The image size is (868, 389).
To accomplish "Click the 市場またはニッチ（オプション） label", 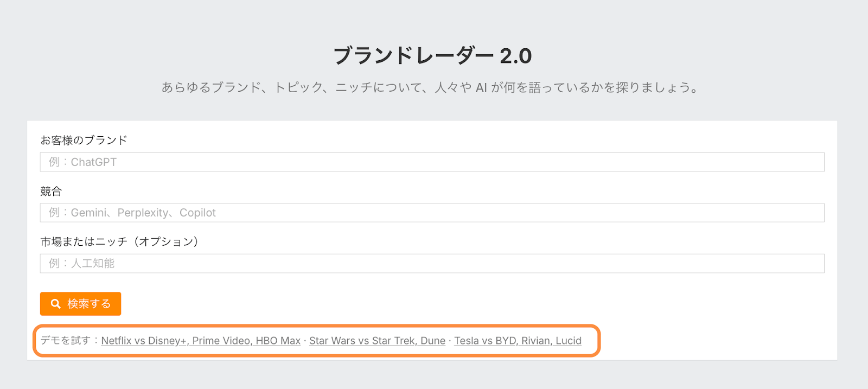I will tap(119, 241).
